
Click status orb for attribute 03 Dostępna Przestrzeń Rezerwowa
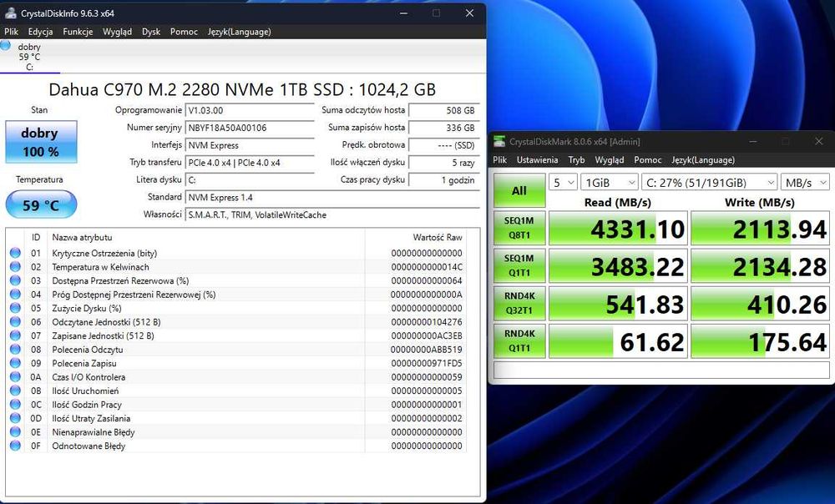point(15,280)
